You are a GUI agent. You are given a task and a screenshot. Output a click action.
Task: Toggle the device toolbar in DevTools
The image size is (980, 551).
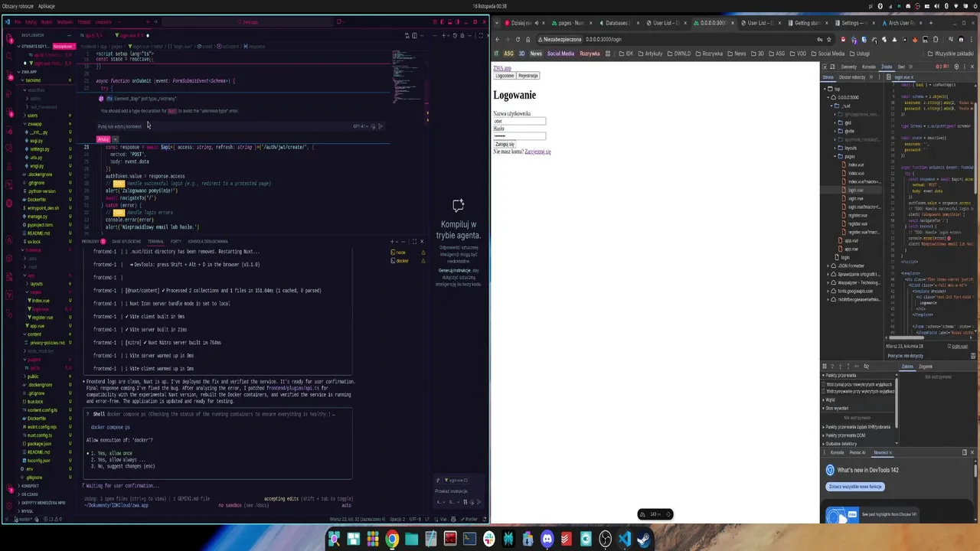point(833,67)
